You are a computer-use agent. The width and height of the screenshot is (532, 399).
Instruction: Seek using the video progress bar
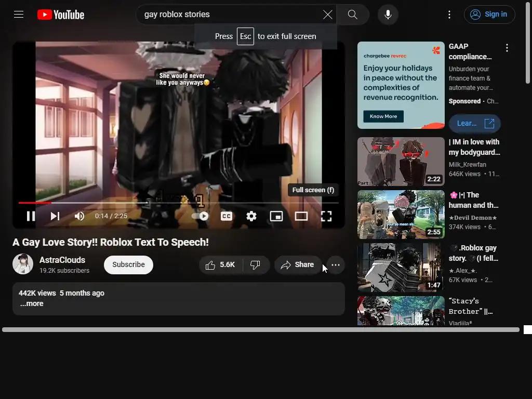(x=179, y=203)
